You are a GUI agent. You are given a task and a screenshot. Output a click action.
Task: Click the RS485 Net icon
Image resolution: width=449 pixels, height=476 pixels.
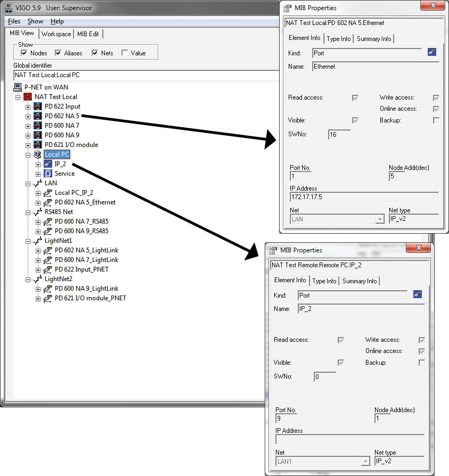38,212
